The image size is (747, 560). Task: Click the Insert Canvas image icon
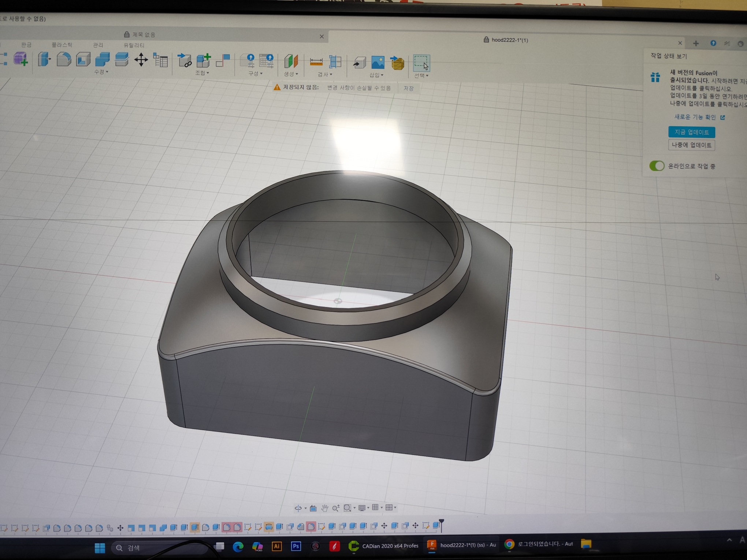(378, 63)
